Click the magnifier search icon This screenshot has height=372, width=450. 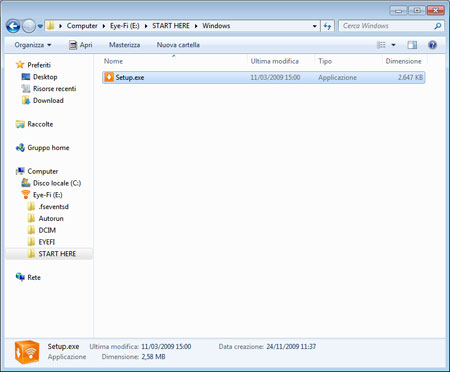pyautogui.click(x=438, y=26)
